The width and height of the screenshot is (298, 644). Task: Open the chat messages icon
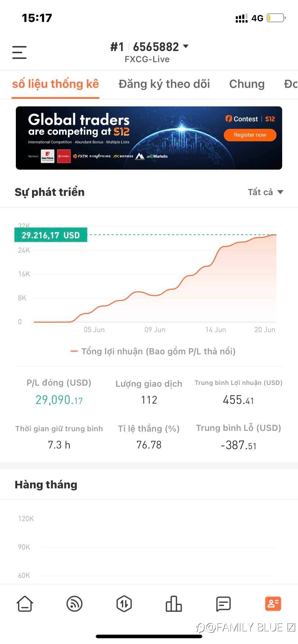point(223,604)
